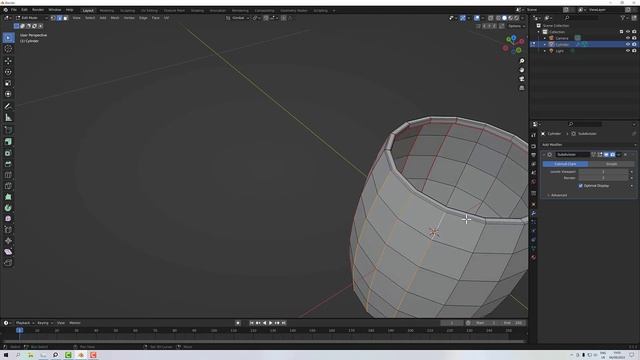Hide the Cylinder object in viewport

tap(628, 44)
